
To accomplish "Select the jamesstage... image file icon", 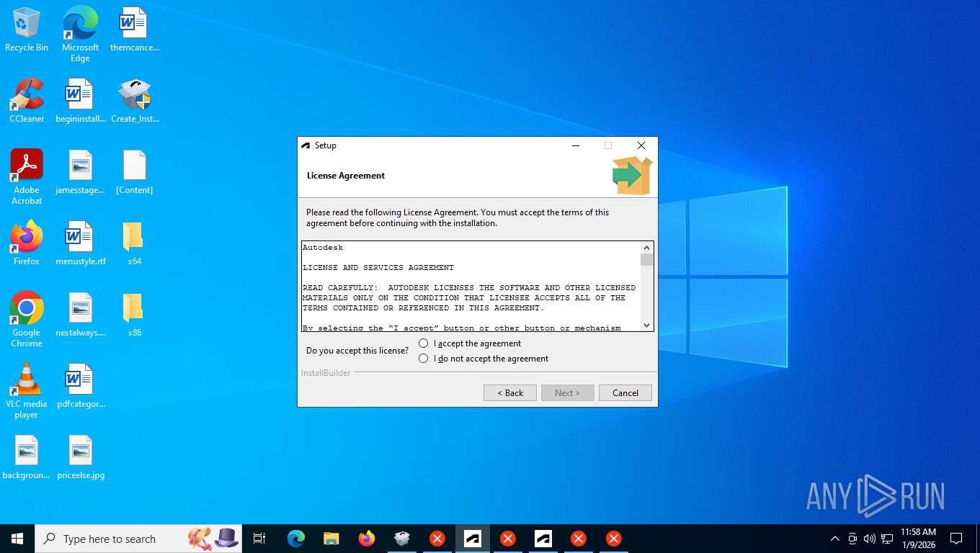I will coord(81,173).
